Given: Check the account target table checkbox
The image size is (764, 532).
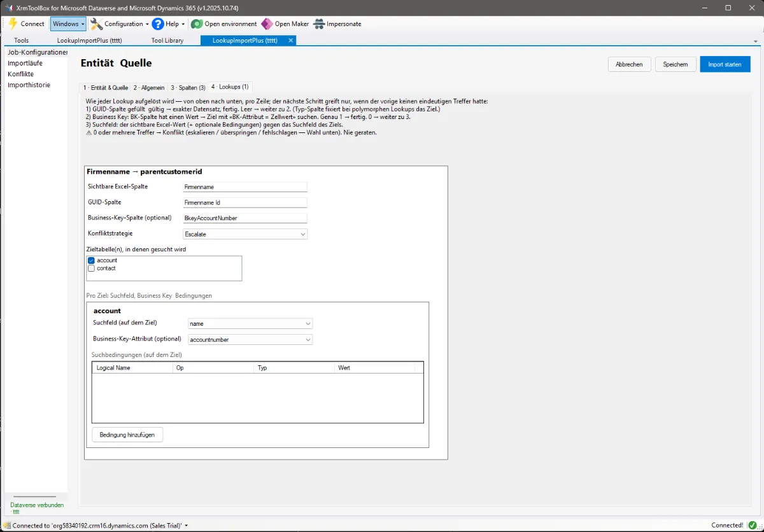Looking at the screenshot, I should 92,260.
